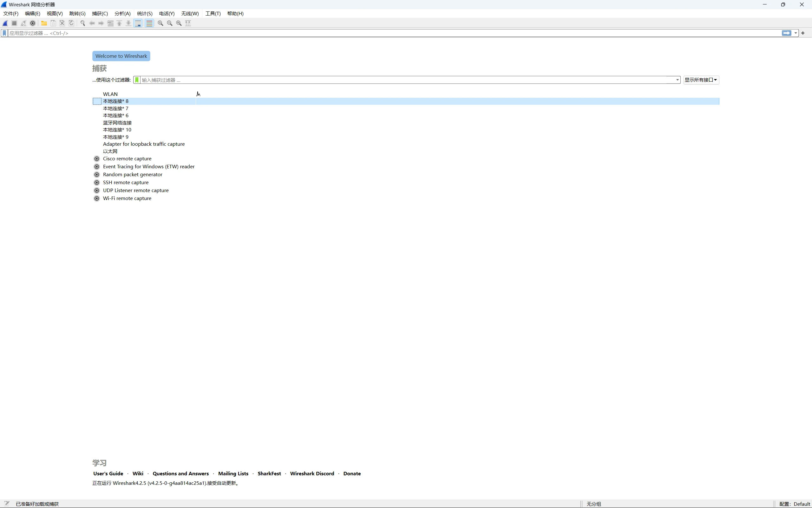
Task: Open the 文件(F) menu
Action: click(11, 13)
